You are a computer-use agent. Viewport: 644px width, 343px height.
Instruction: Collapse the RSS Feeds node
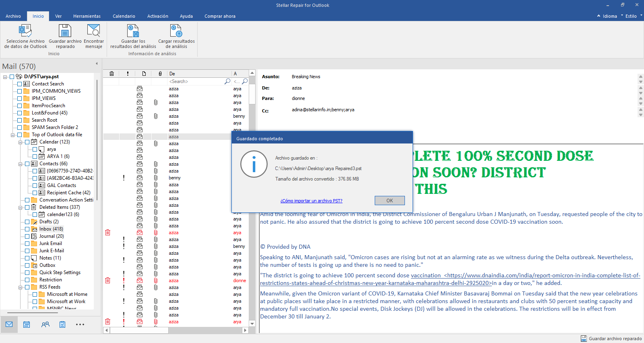click(x=20, y=287)
